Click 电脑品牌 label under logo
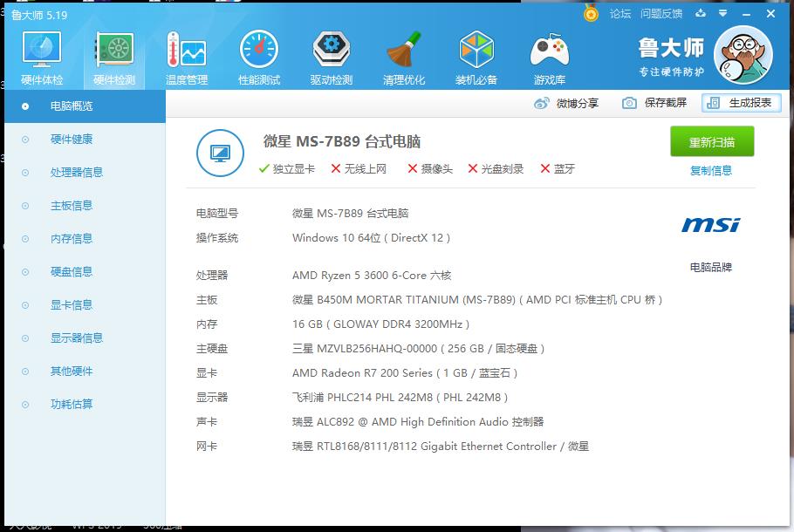The width and height of the screenshot is (794, 532). [x=711, y=267]
